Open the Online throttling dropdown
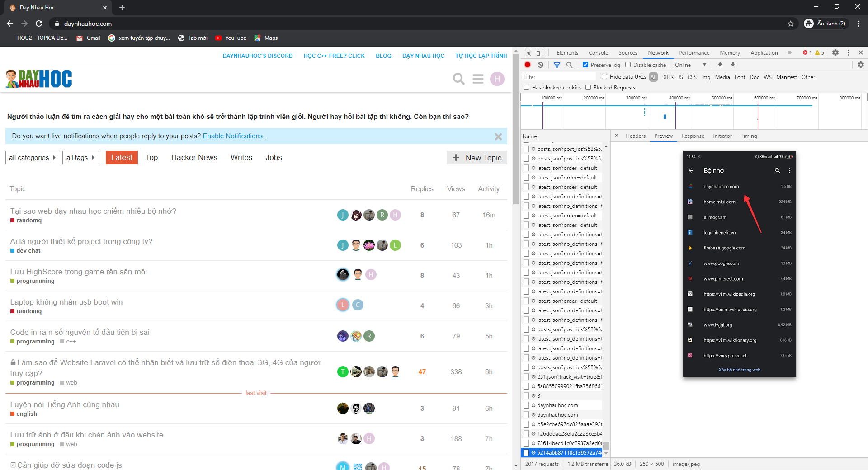868x470 pixels. pos(691,65)
